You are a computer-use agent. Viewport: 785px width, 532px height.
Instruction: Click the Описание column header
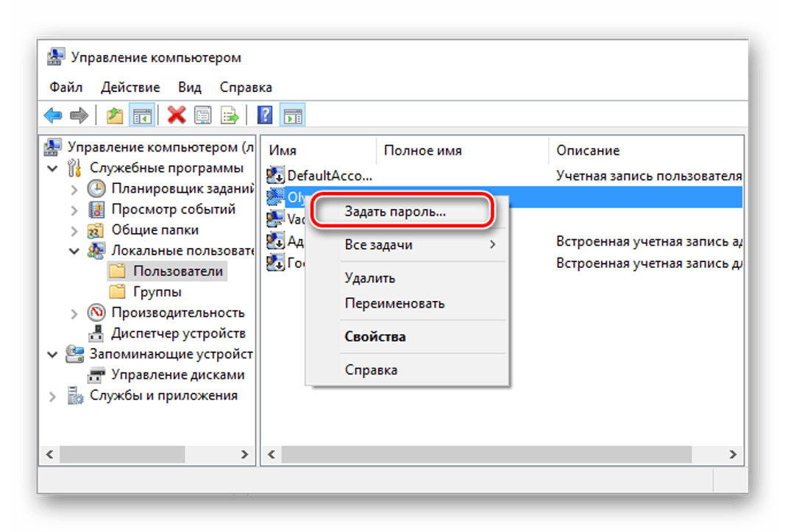pyautogui.click(x=587, y=150)
